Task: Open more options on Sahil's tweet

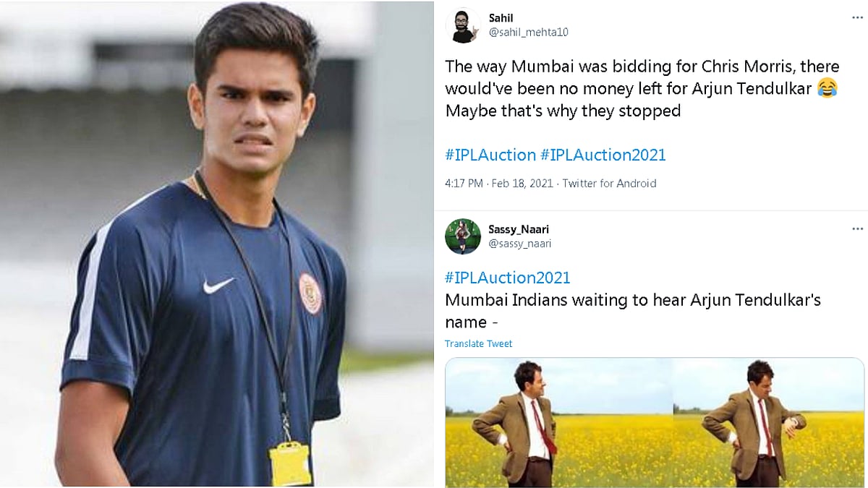Action: click(x=857, y=18)
